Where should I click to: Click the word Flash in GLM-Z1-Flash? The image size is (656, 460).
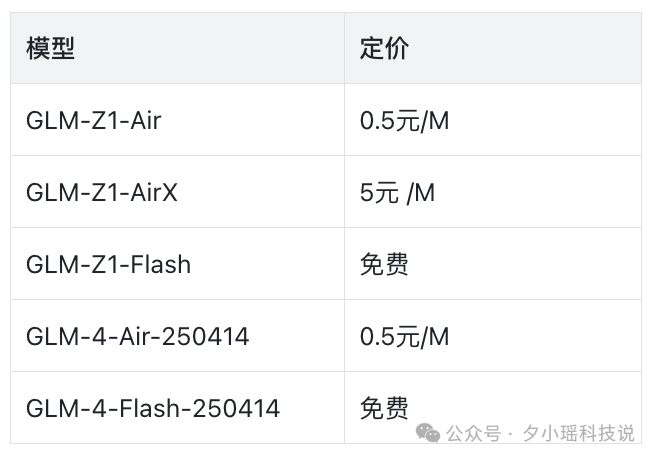pos(161,264)
